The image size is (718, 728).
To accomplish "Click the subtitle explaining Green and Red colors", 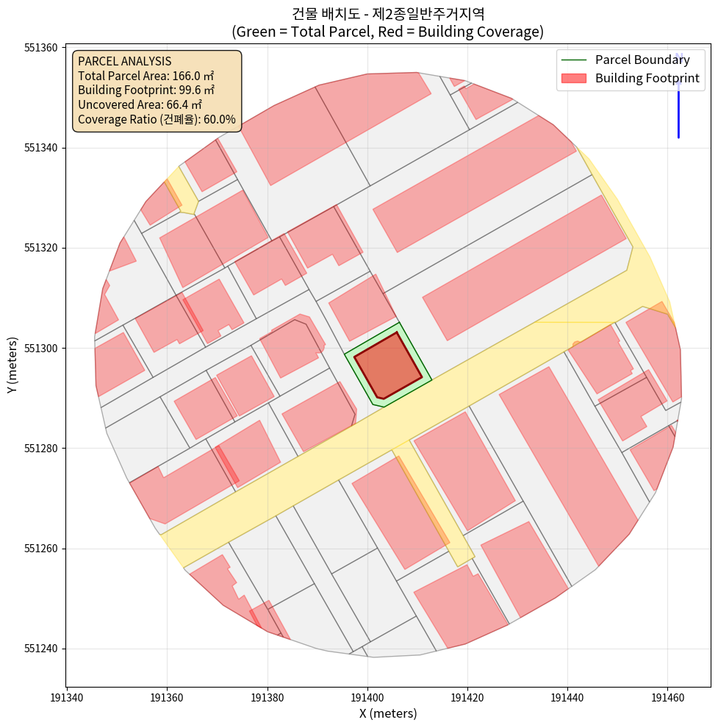I will [x=388, y=32].
